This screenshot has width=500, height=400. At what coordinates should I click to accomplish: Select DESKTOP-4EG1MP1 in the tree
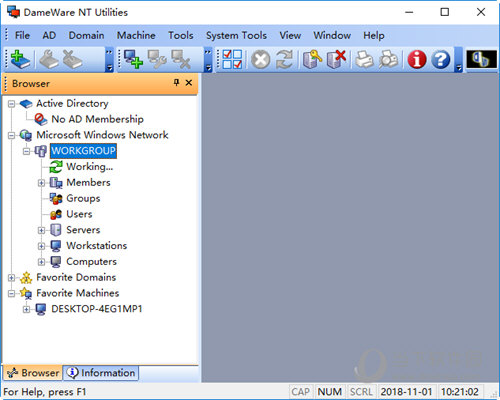pyautogui.click(x=97, y=309)
